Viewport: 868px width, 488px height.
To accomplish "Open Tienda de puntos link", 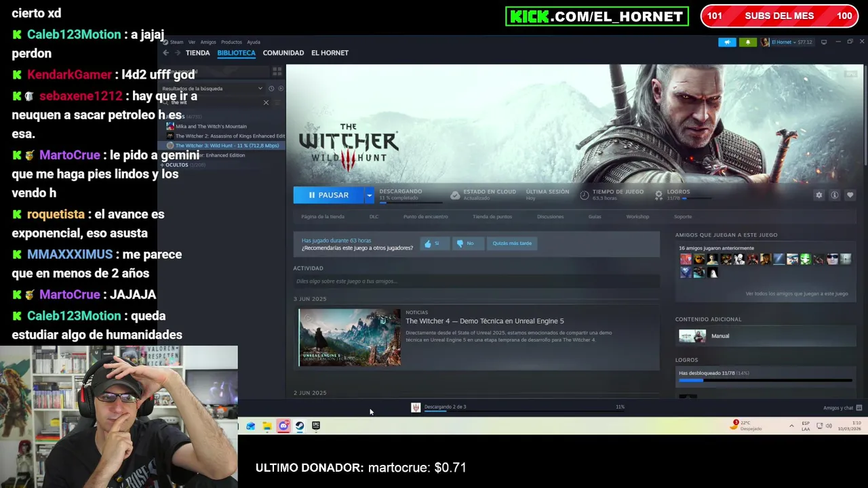I will pyautogui.click(x=492, y=217).
